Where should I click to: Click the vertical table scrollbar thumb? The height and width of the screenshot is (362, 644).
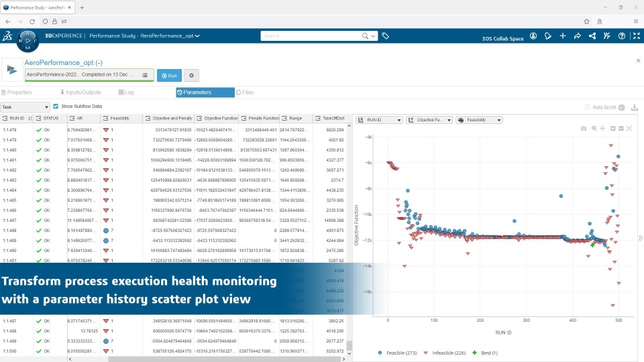(x=349, y=346)
